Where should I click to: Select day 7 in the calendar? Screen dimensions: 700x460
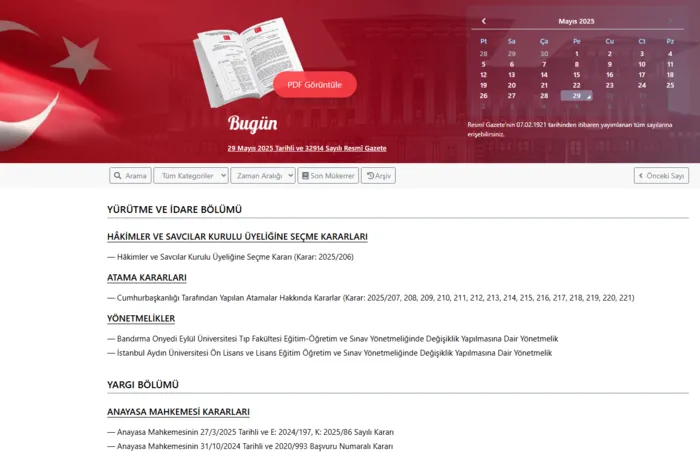[544, 64]
